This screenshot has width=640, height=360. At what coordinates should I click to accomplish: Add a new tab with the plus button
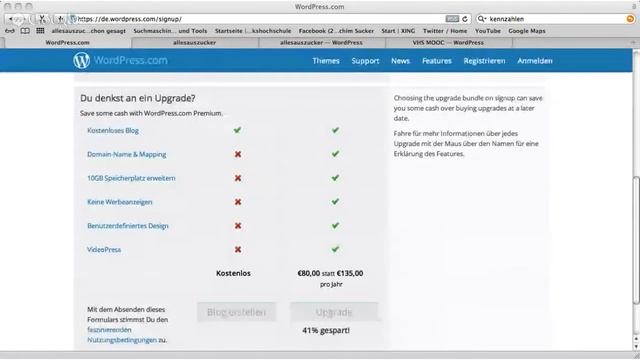[633, 42]
